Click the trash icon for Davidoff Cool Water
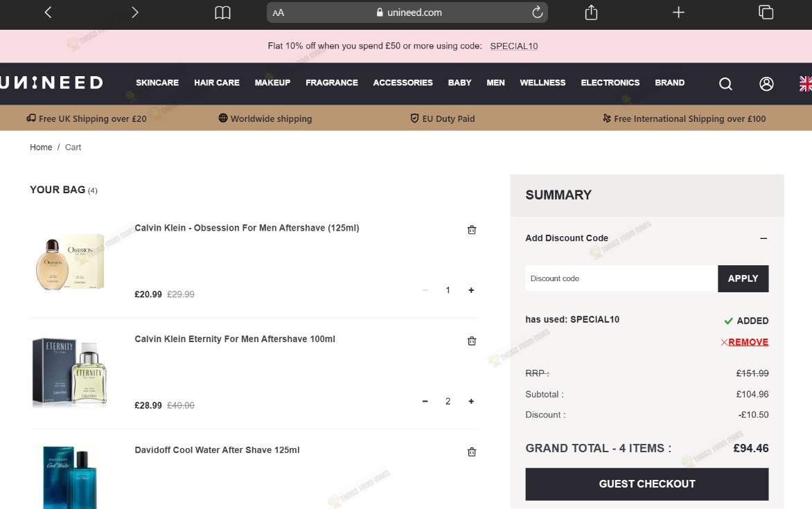 tap(472, 452)
